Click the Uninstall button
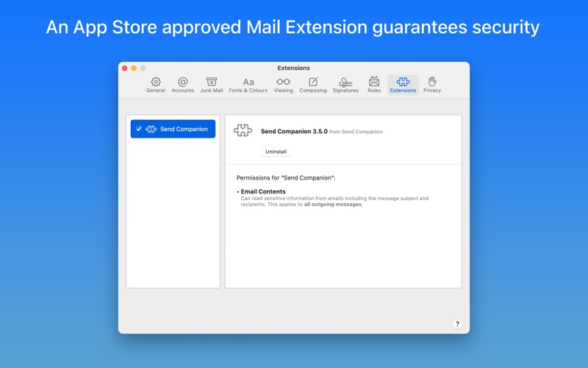This screenshot has width=588, height=368. click(x=276, y=152)
